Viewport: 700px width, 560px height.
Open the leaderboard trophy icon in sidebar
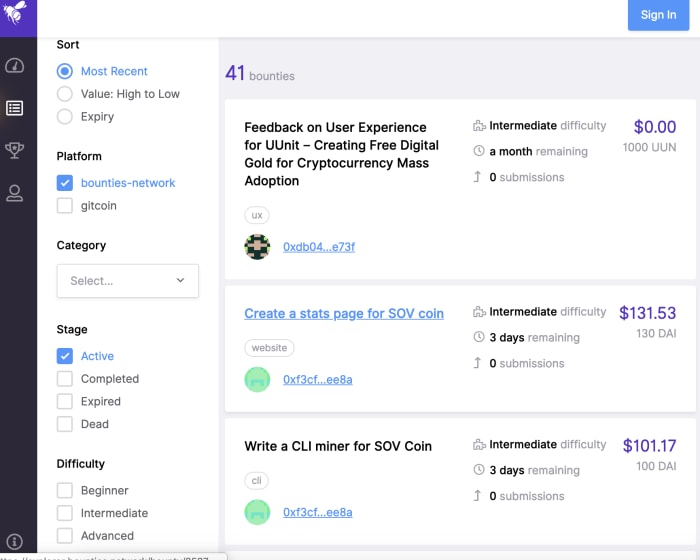click(x=15, y=150)
